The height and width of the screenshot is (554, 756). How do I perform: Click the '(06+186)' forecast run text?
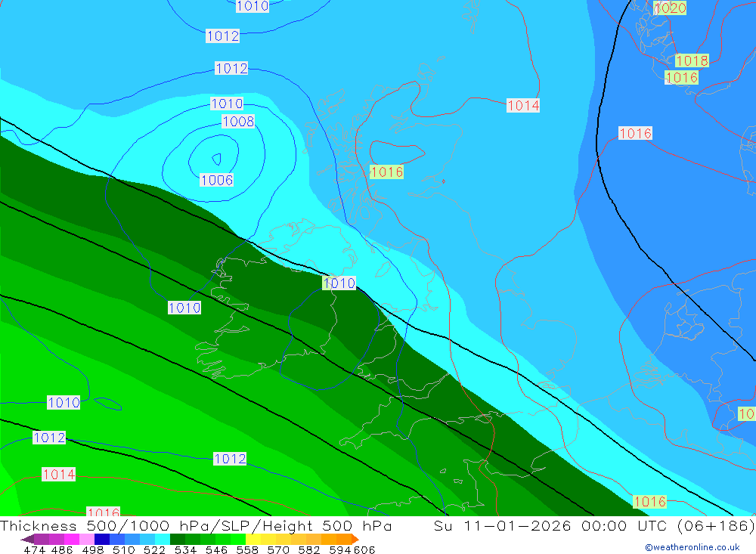point(716,525)
